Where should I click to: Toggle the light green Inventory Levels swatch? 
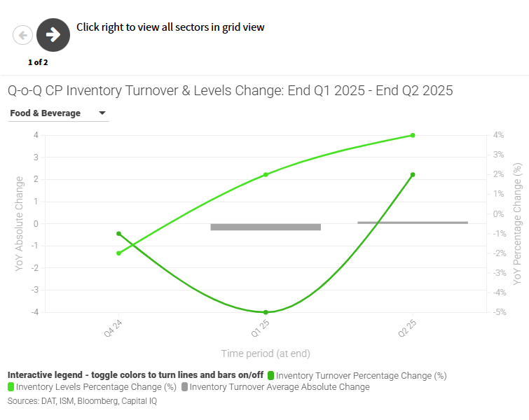pyautogui.click(x=11, y=386)
